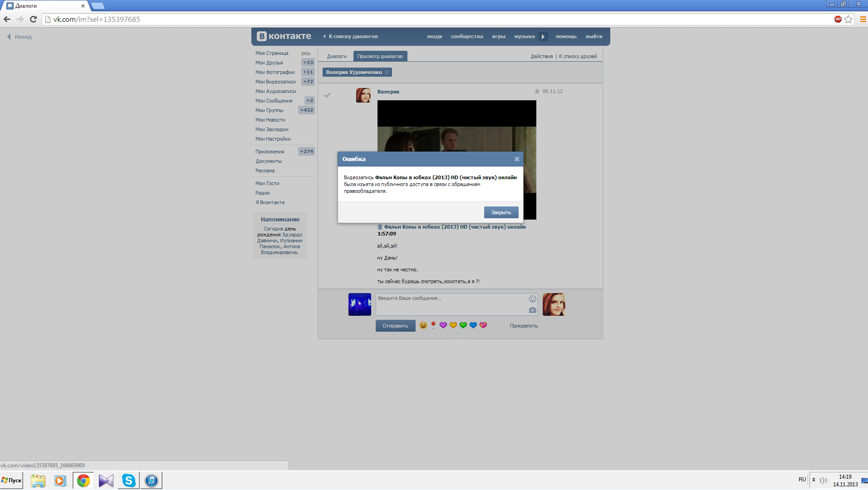Open Моя Страница in the sidebar

point(272,53)
